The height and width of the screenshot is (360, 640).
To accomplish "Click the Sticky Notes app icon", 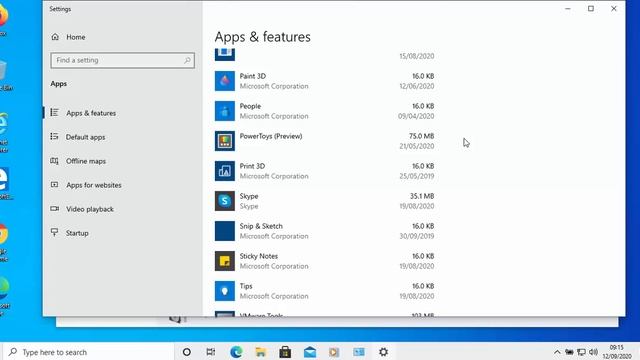I will click(225, 261).
